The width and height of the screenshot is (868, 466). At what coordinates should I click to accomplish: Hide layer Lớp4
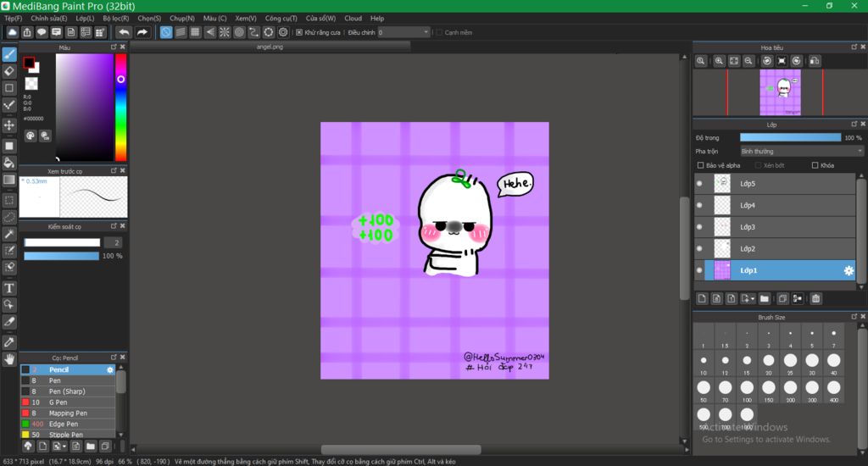(x=699, y=205)
